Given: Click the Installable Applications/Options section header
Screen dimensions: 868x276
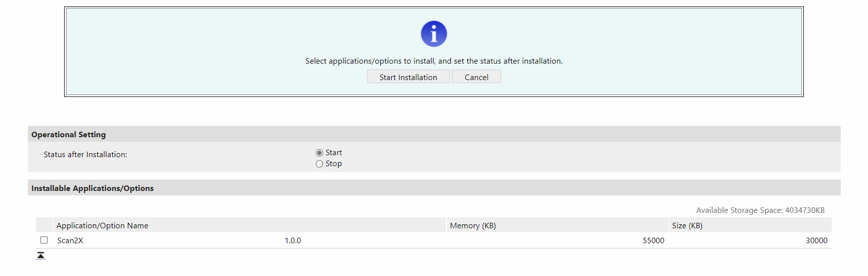Looking at the screenshot, I should (x=92, y=188).
